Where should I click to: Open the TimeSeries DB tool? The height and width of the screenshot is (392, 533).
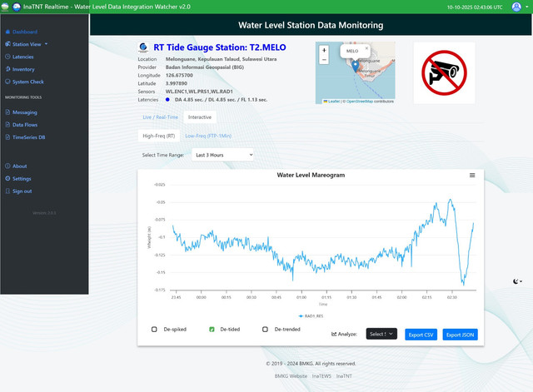28,136
